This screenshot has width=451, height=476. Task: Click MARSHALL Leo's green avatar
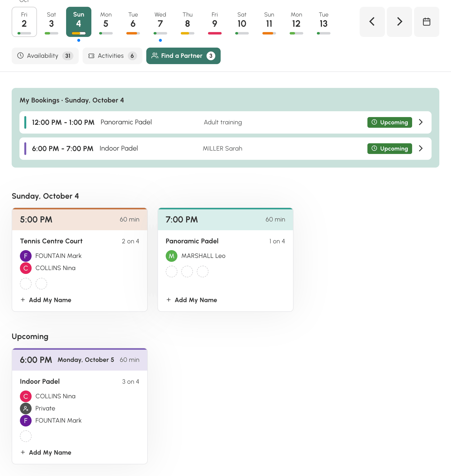tap(172, 256)
